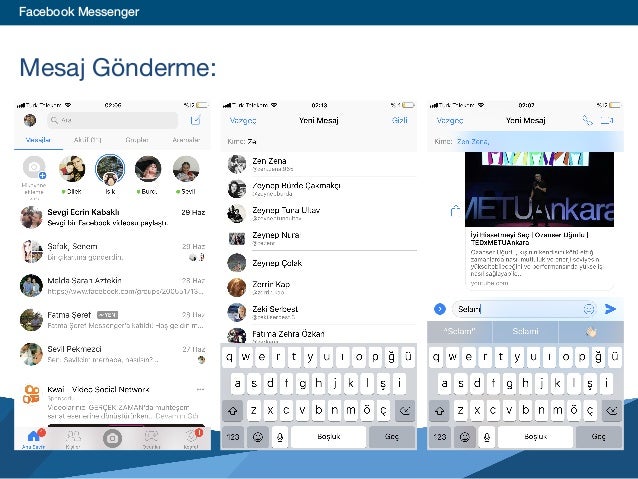Select contact Zeynep Tura Ulav
Viewport: 638px width, 479px height.
tap(319, 213)
